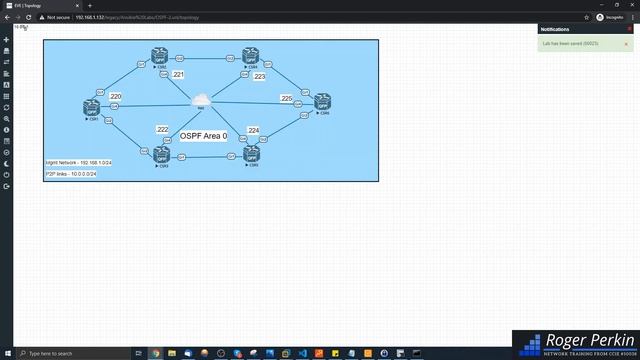Click the Status info sidebar icon

click(6, 130)
